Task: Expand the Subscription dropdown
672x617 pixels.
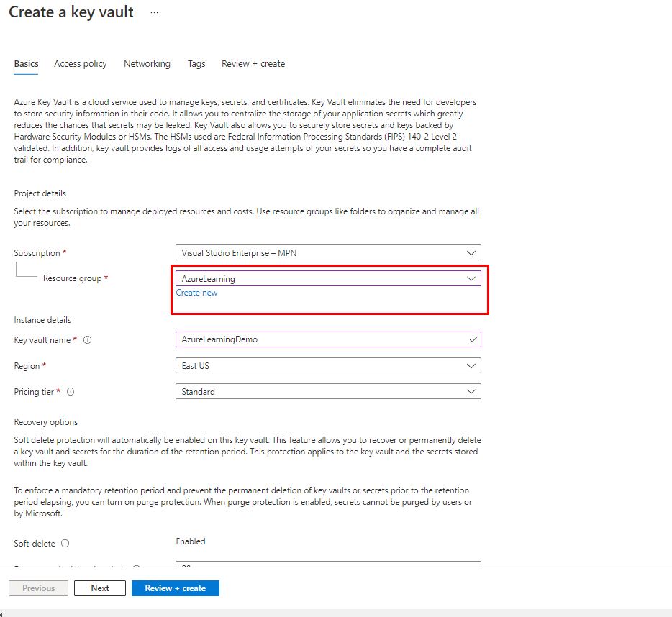Action: tap(328, 253)
